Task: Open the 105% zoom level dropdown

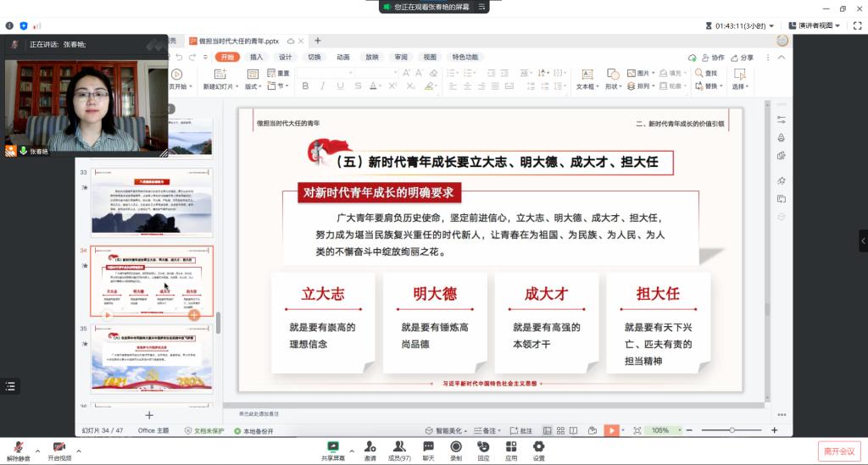Action: [x=661, y=430]
